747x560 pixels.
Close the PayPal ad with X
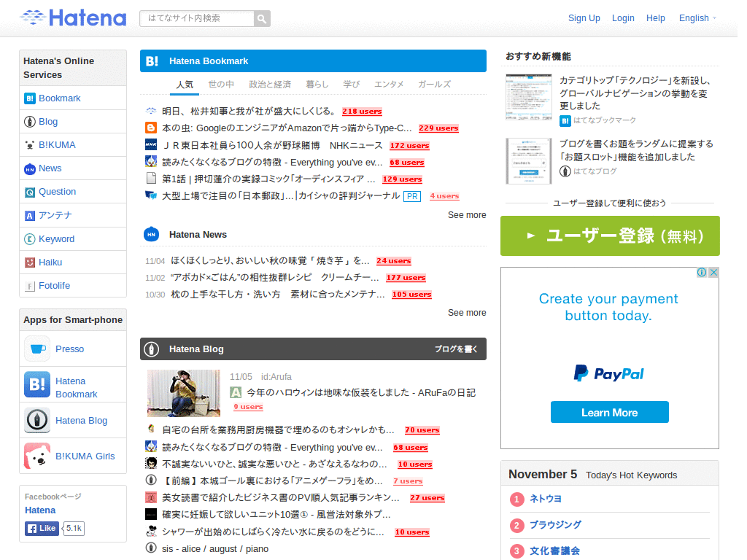coord(713,273)
